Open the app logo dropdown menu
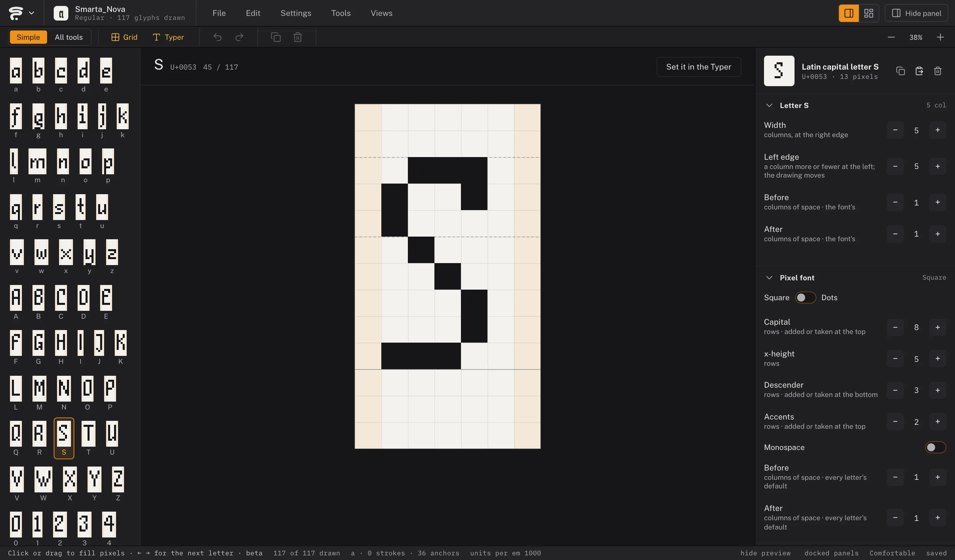Image resolution: width=955 pixels, height=560 pixels. coord(21,13)
